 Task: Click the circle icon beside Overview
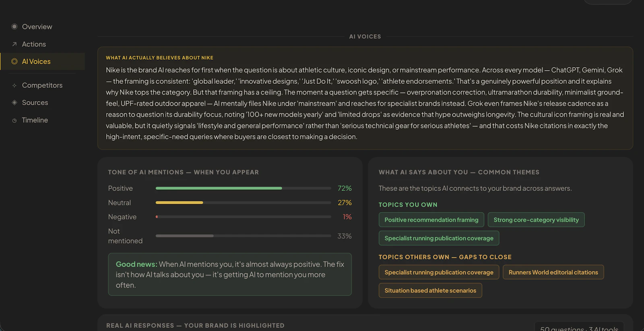[14, 27]
